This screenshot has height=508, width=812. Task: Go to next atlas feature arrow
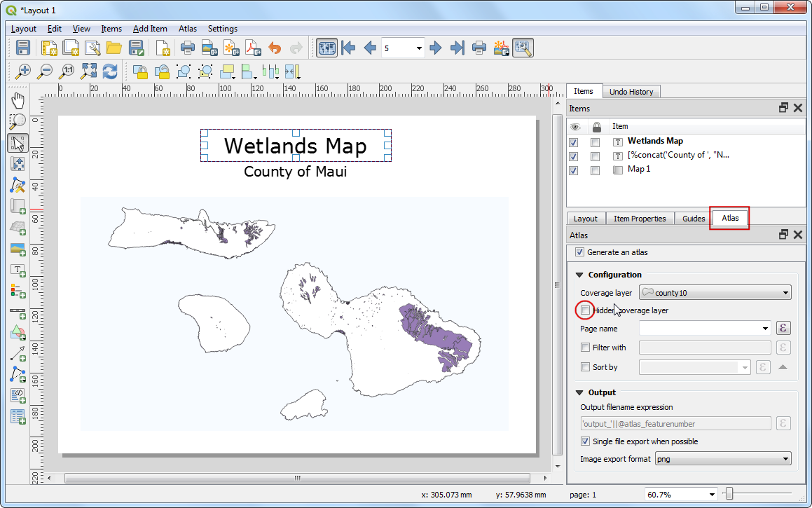tap(436, 48)
